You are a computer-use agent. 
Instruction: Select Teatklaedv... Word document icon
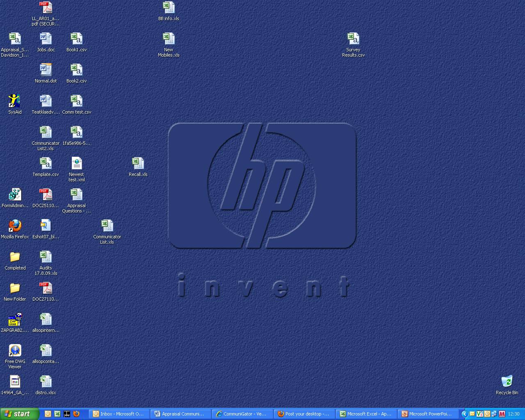[46, 105]
